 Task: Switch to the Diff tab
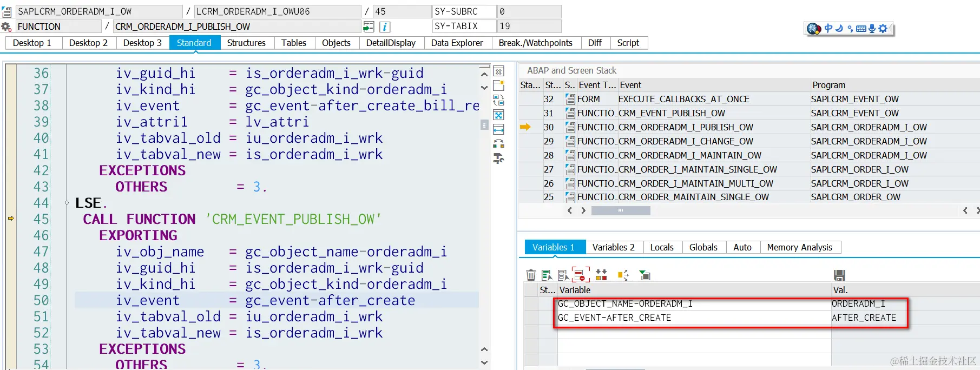click(x=595, y=43)
